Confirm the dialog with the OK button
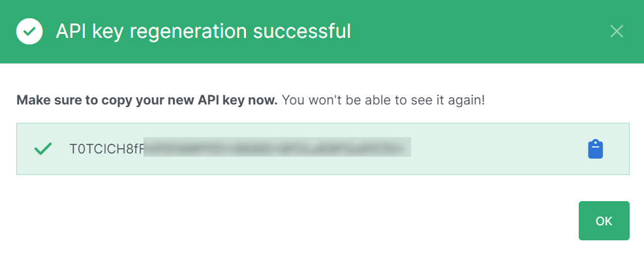This screenshot has height=256, width=644. click(x=604, y=221)
